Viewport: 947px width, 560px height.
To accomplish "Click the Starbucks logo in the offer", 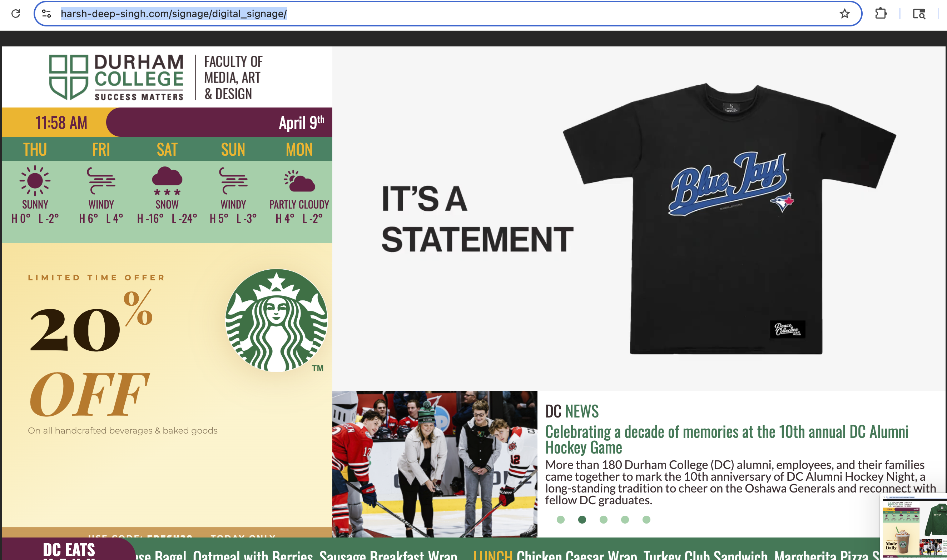I will click(x=276, y=320).
